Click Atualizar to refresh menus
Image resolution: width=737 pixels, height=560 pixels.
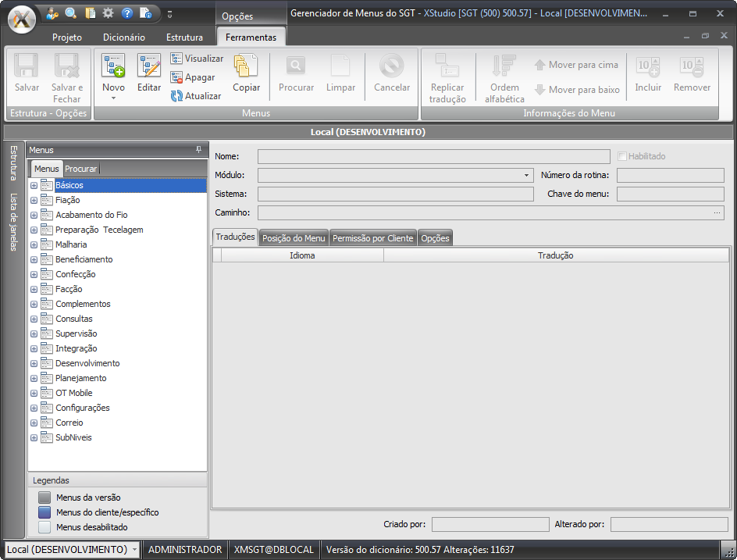pyautogui.click(x=196, y=96)
